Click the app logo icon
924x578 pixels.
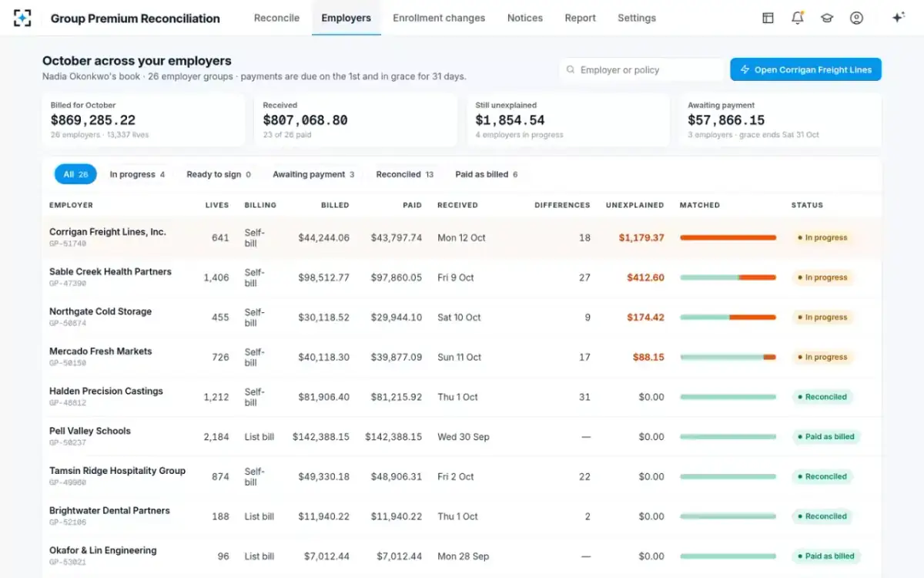coord(23,18)
